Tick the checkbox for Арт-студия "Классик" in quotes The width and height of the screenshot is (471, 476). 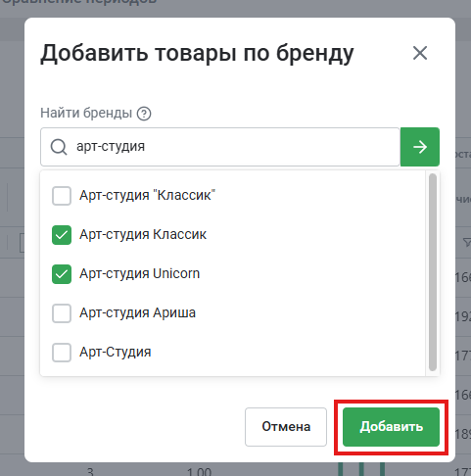click(62, 196)
